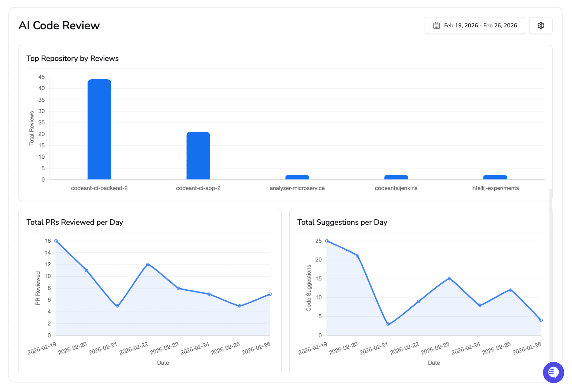Click the Top Repository by Reviews heading

click(73, 58)
